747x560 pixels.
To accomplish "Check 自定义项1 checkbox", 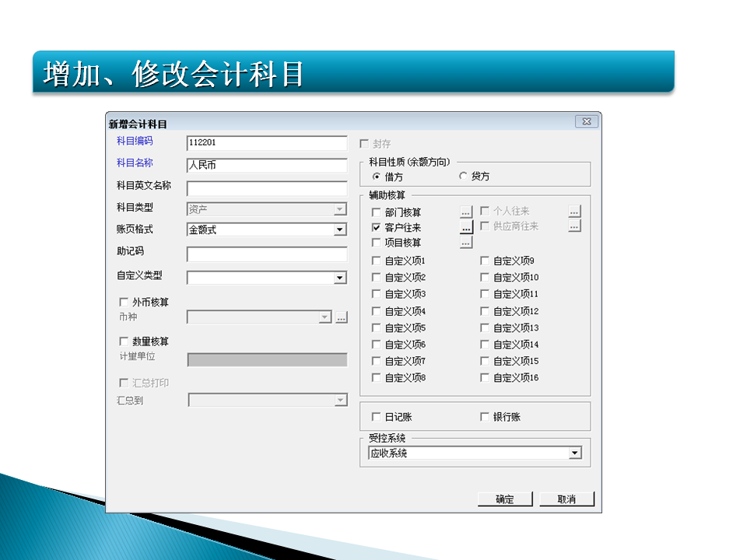I will click(x=376, y=261).
